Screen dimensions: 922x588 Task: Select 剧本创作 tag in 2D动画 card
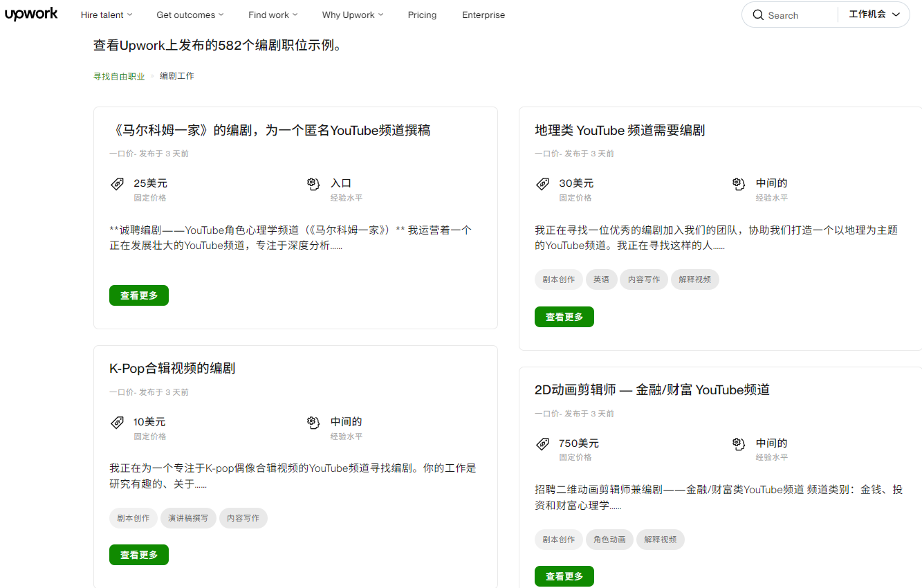[x=559, y=540]
